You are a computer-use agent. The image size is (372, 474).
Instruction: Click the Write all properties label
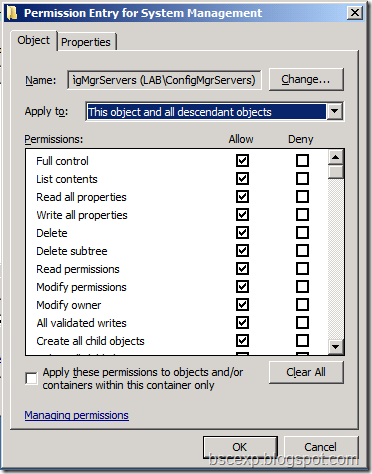(x=82, y=215)
